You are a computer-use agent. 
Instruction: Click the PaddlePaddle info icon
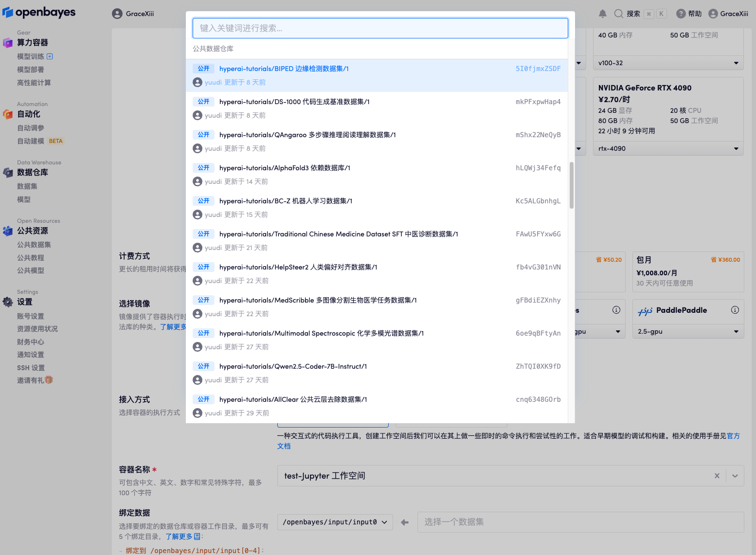(x=735, y=310)
